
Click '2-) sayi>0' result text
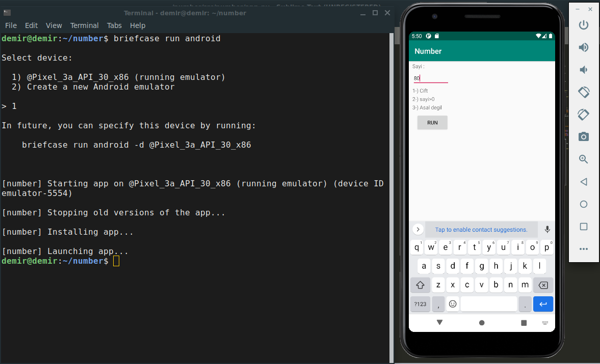[x=423, y=99]
